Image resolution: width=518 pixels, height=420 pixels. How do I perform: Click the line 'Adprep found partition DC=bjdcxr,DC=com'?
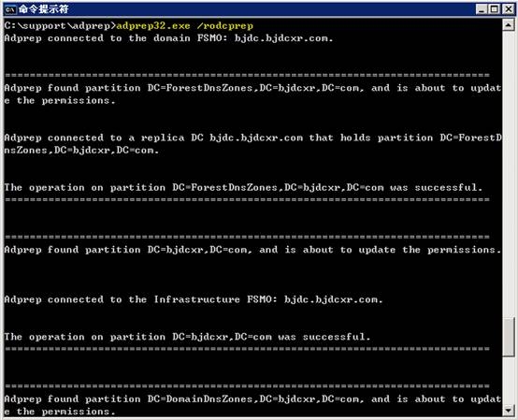point(252,250)
